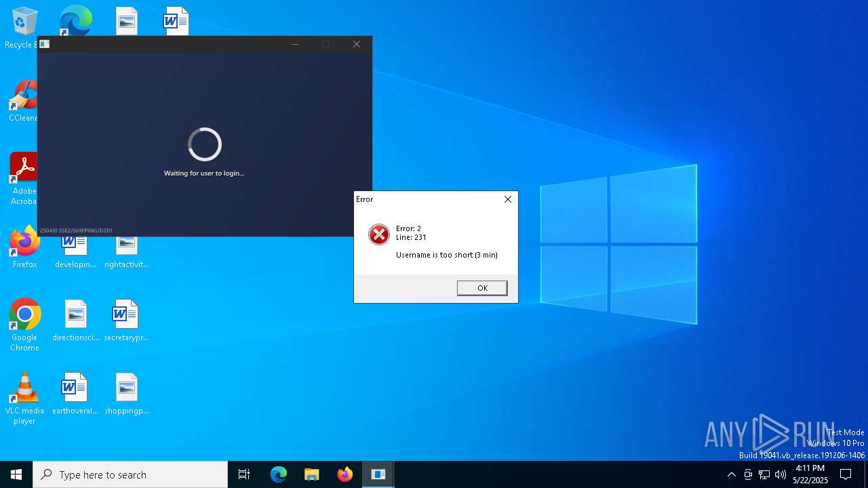Viewport: 868px width, 488px height.
Task: Click the running app taskbar button
Action: click(x=378, y=474)
